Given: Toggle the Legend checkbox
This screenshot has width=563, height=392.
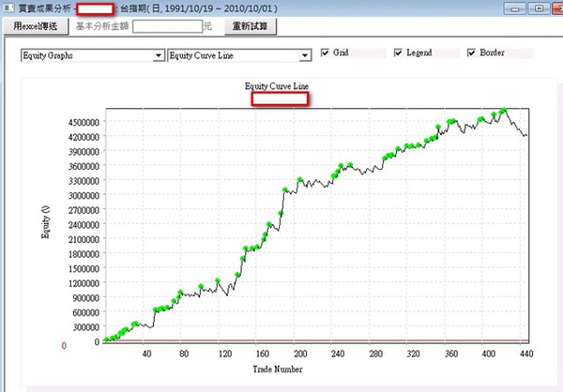Looking at the screenshot, I should [398, 53].
